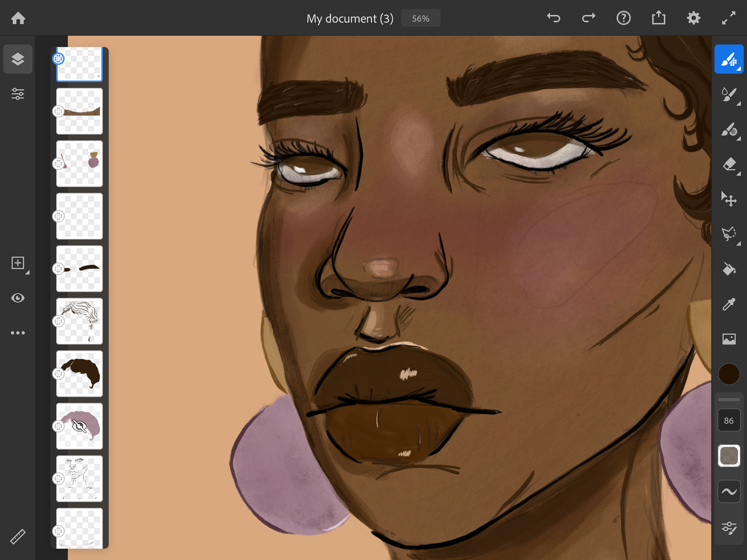747x560 pixels.
Task: Select the Move transform tool
Action: click(728, 199)
